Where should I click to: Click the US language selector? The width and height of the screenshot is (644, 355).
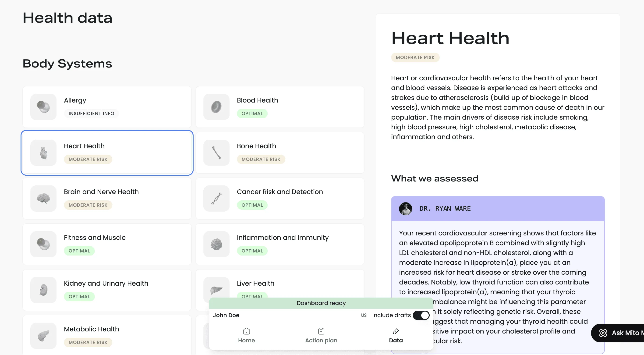364,315
